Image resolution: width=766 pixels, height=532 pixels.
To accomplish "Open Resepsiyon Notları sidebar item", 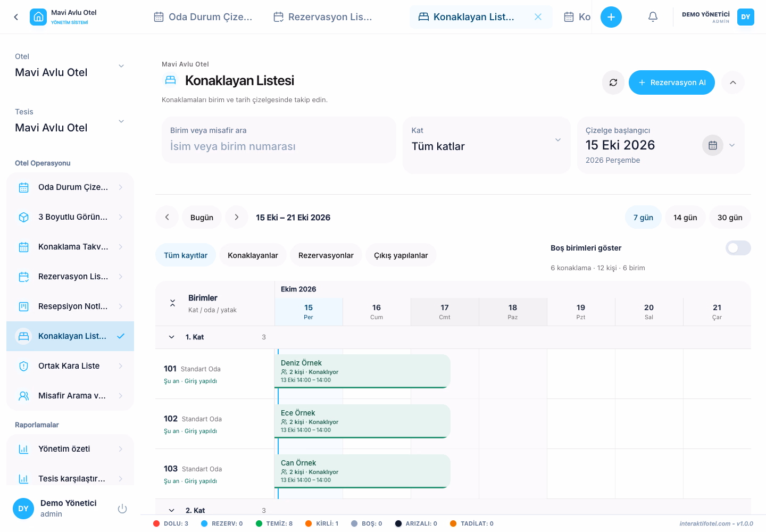I will [70, 306].
